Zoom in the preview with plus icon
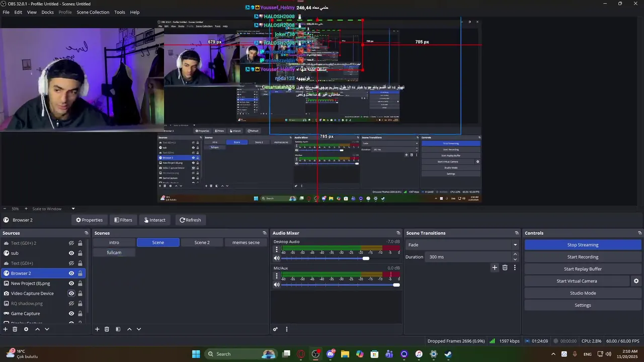This screenshot has width=644, height=362. coord(26,209)
